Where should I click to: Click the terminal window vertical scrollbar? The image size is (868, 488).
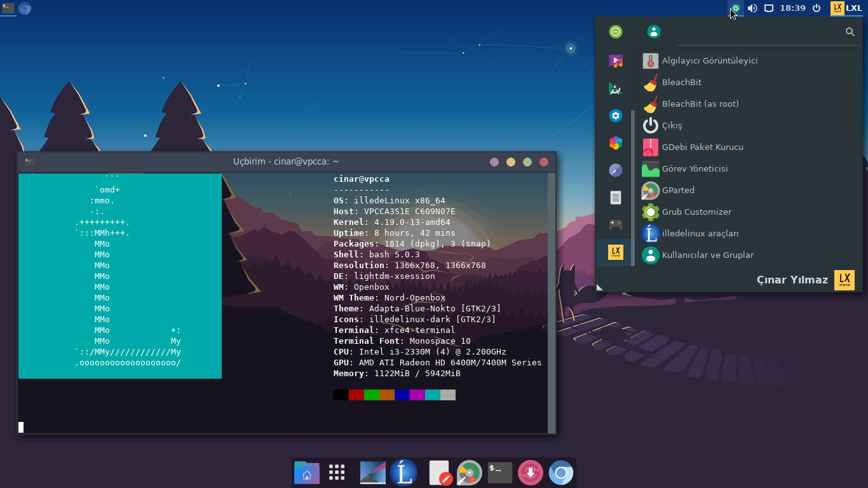pyautogui.click(x=552, y=302)
